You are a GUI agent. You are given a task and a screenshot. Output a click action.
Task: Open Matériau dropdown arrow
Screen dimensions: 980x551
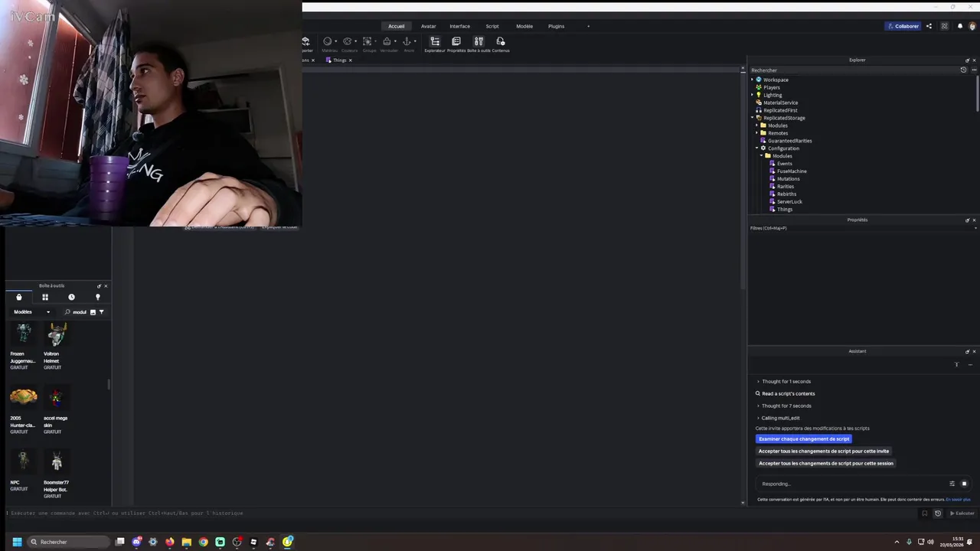pos(335,41)
